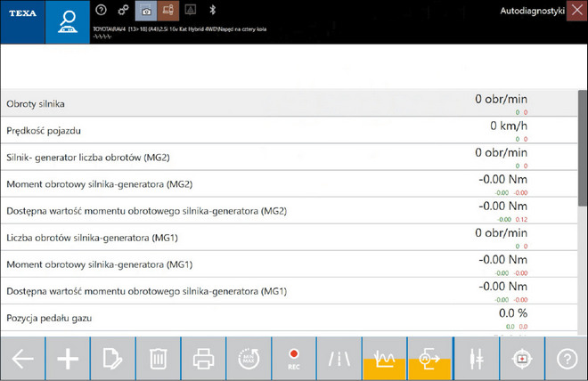Click the first-aid kit icon in toolbar
588x381 pixels.
519,359
